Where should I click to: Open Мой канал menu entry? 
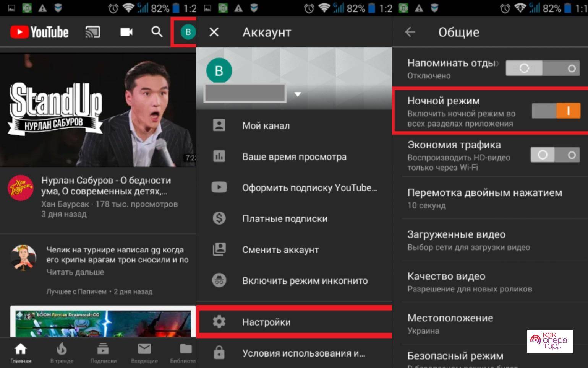pyautogui.click(x=266, y=125)
